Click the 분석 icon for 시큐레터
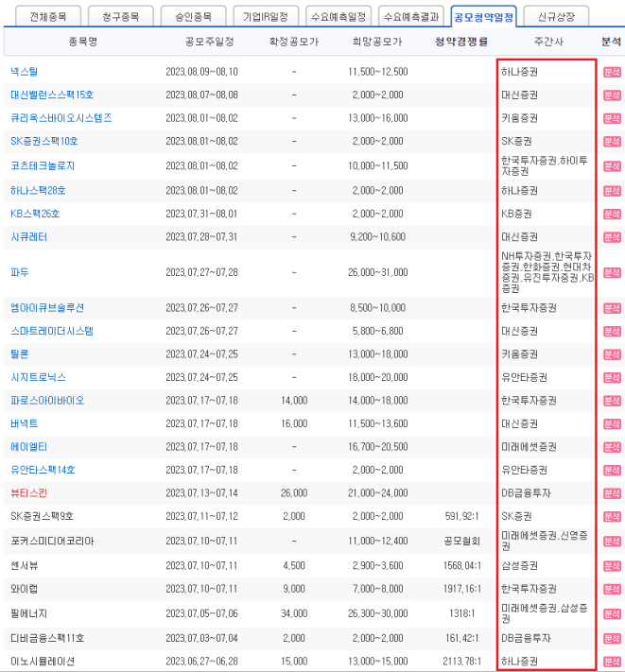 [x=612, y=237]
